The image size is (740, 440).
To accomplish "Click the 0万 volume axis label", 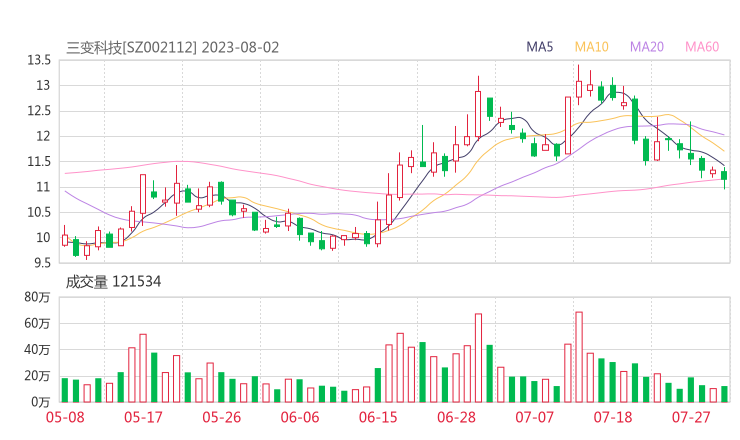I will pyautogui.click(x=41, y=402).
